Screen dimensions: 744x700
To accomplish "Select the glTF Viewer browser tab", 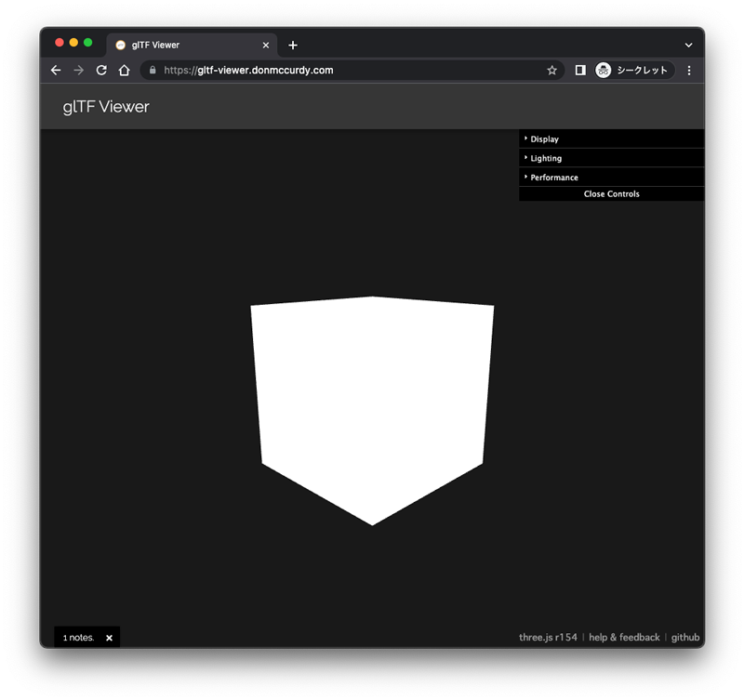I will pyautogui.click(x=193, y=45).
